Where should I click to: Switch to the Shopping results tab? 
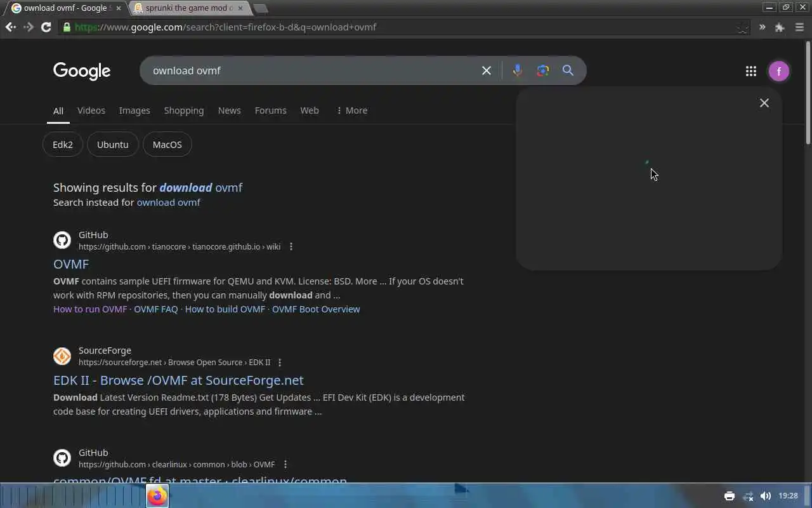point(184,110)
